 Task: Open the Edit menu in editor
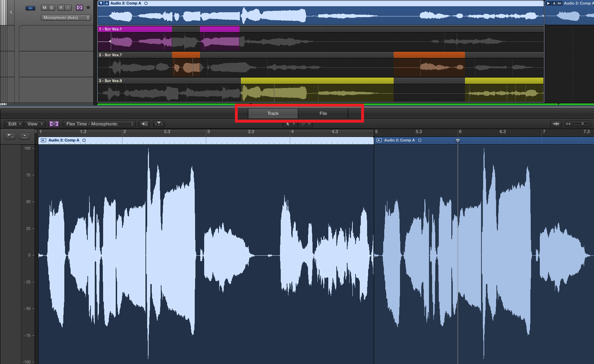[14, 124]
